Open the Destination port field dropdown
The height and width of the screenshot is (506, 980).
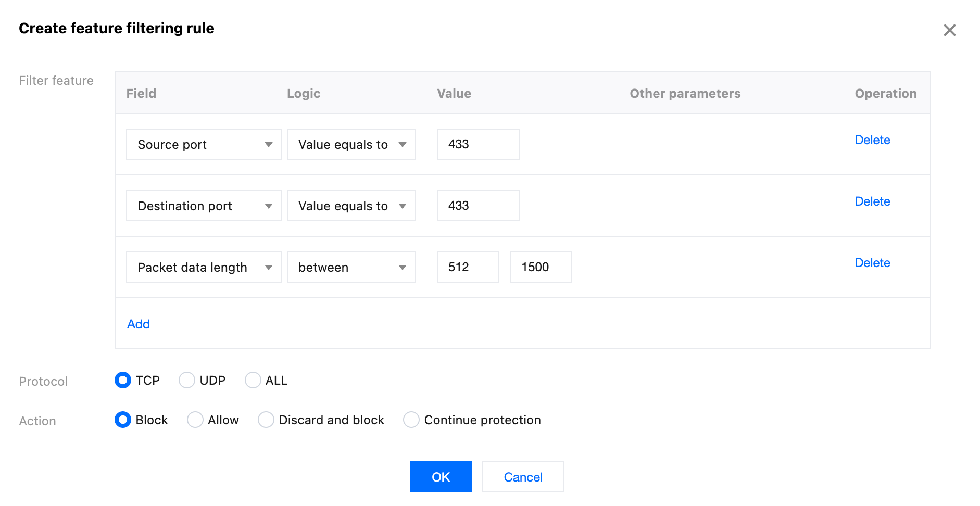[x=204, y=206]
